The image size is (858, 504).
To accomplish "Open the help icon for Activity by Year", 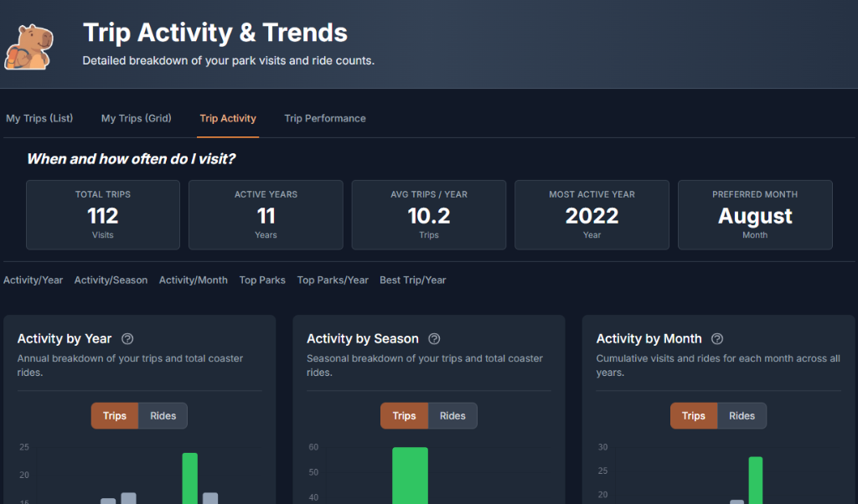I will pyautogui.click(x=127, y=339).
